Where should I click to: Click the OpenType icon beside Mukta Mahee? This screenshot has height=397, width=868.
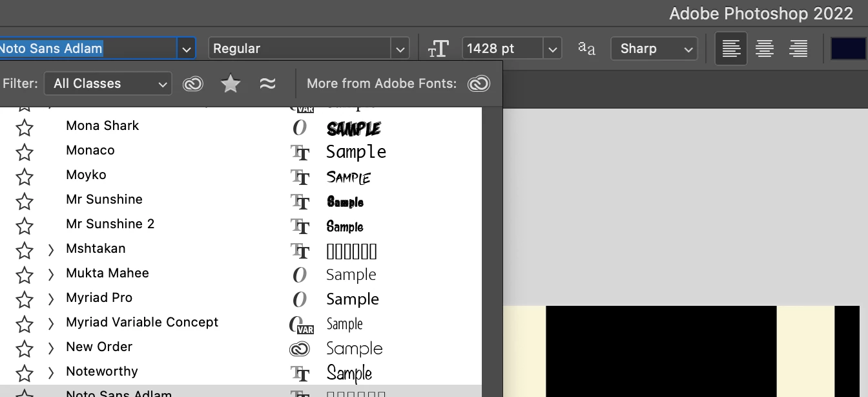coord(300,275)
